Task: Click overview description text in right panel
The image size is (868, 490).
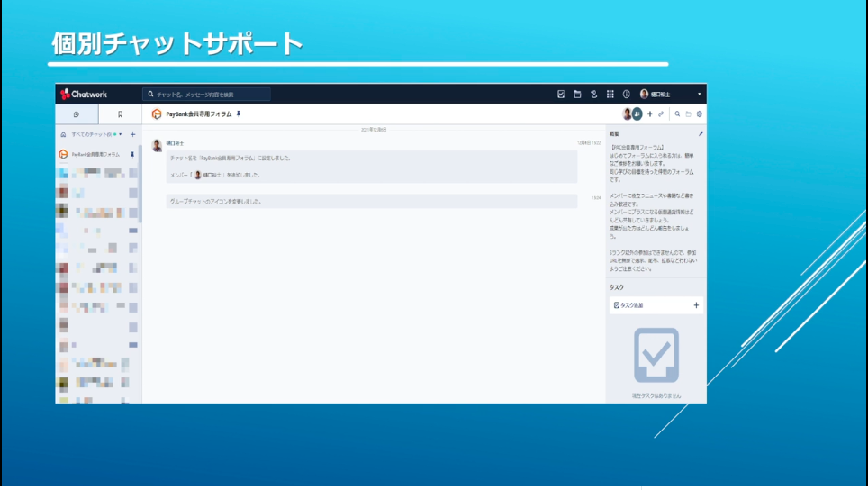Action: (653, 208)
